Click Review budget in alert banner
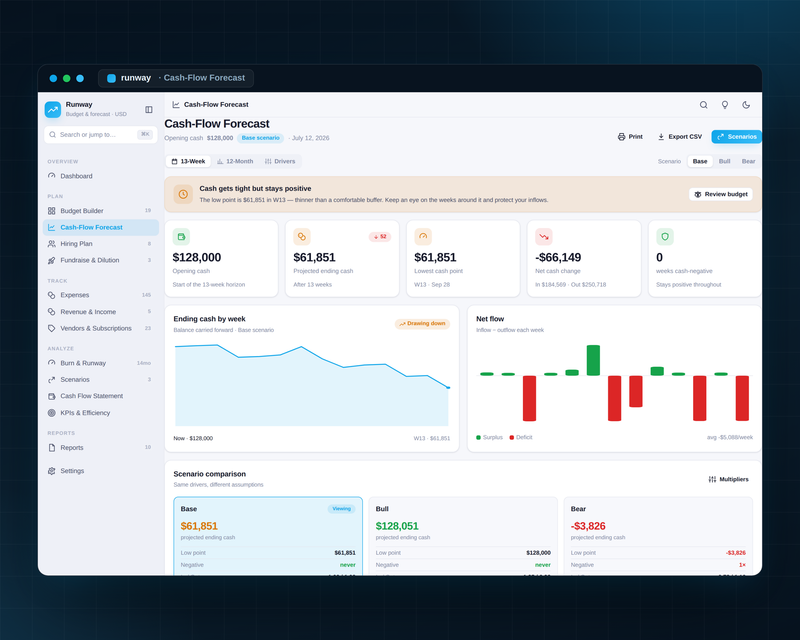The height and width of the screenshot is (640, 800). click(720, 194)
